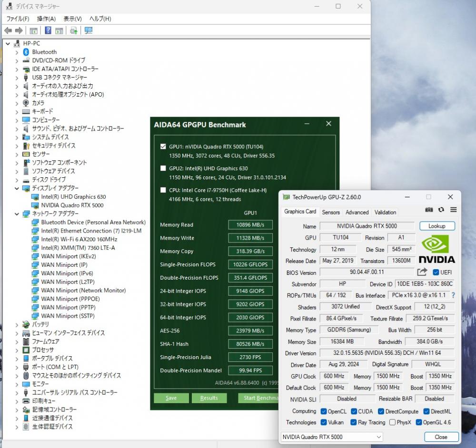This screenshot has width=476, height=448.
Task: Collapse the network adapters (ネットワーク アダプター) node
Action: point(17,214)
